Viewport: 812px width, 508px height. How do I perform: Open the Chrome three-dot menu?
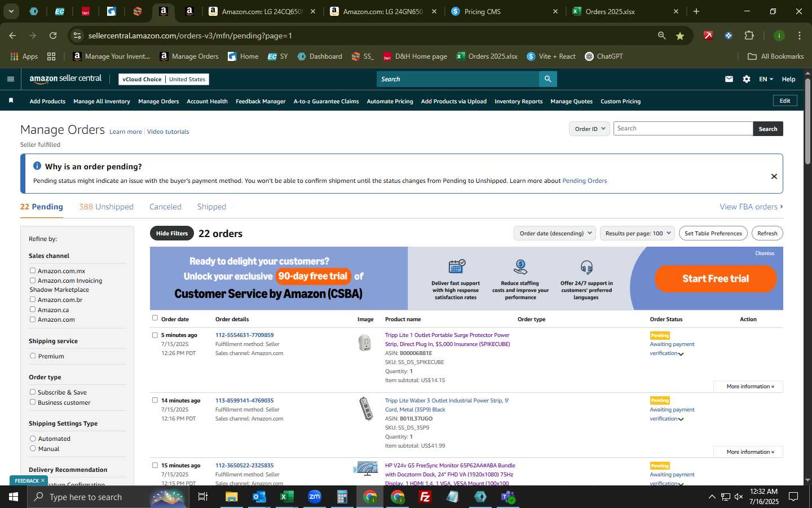click(799, 36)
